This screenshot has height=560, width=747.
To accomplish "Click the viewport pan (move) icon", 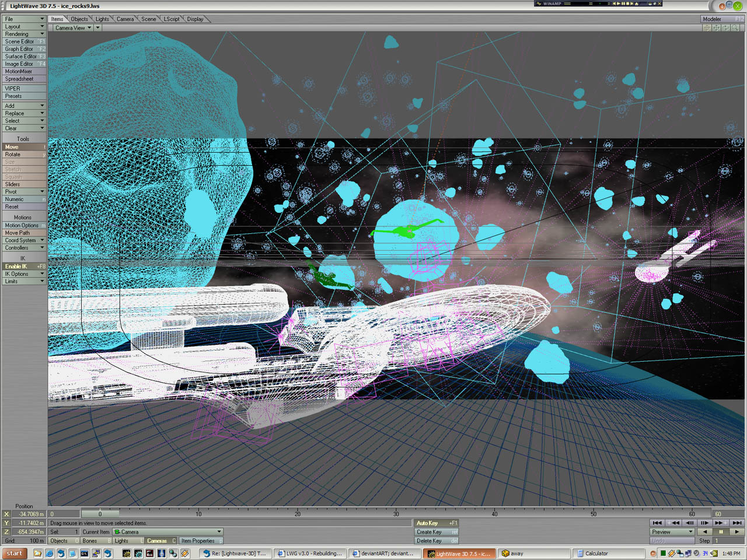I will click(x=716, y=27).
